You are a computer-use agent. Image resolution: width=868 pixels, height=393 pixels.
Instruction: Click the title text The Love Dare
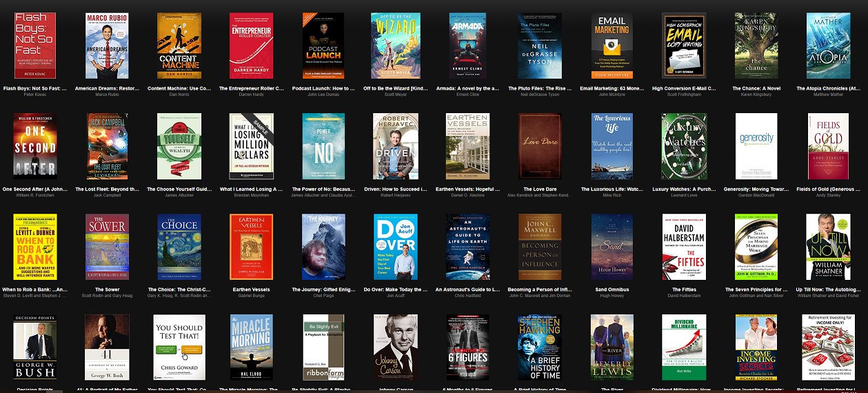(540, 189)
